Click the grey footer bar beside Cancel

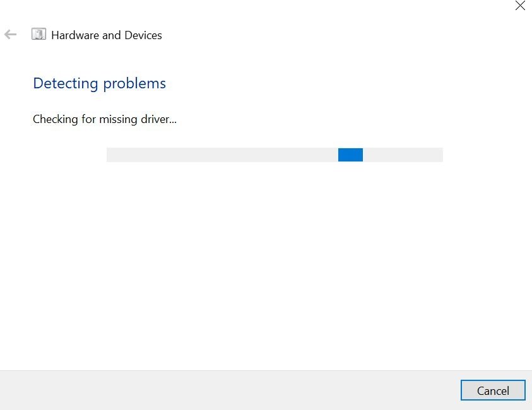click(x=230, y=390)
